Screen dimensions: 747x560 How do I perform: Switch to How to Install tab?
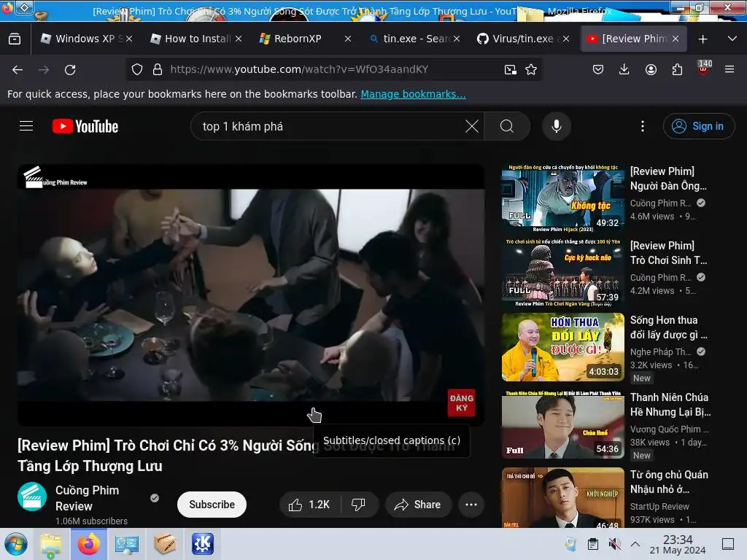click(x=194, y=39)
